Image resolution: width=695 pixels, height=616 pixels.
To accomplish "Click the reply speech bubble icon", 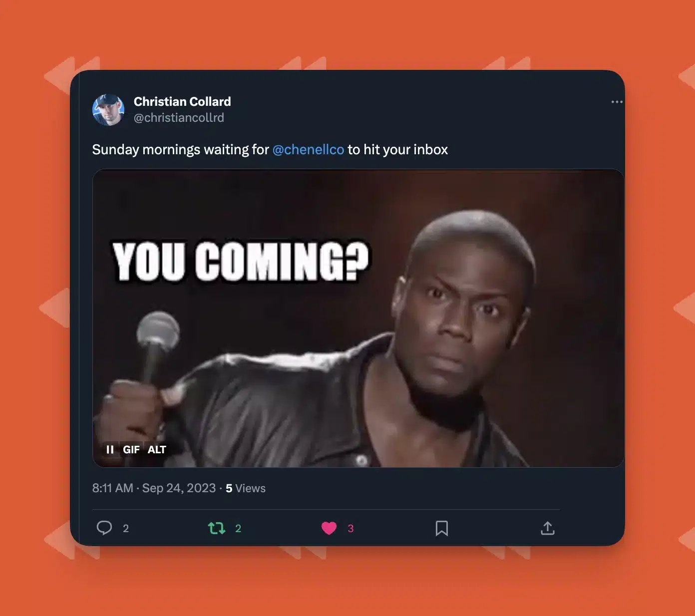I will click(x=104, y=528).
